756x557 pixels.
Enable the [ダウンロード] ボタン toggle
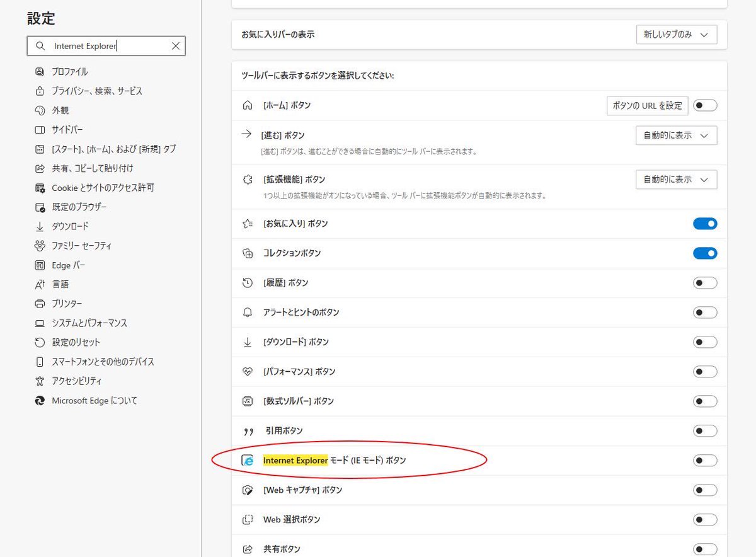pyautogui.click(x=705, y=342)
